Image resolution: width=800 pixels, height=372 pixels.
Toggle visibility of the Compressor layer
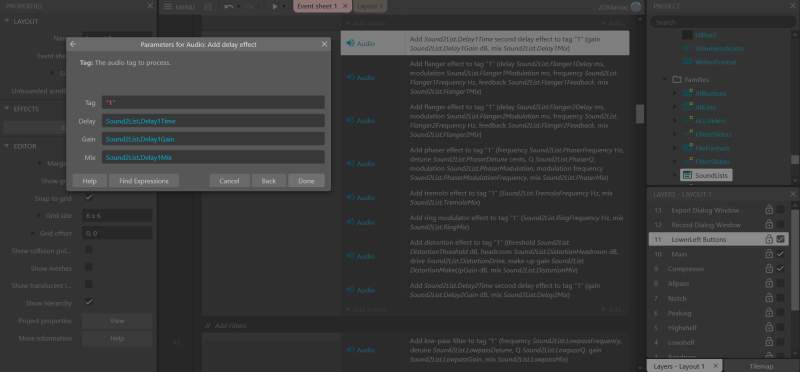[780, 268]
